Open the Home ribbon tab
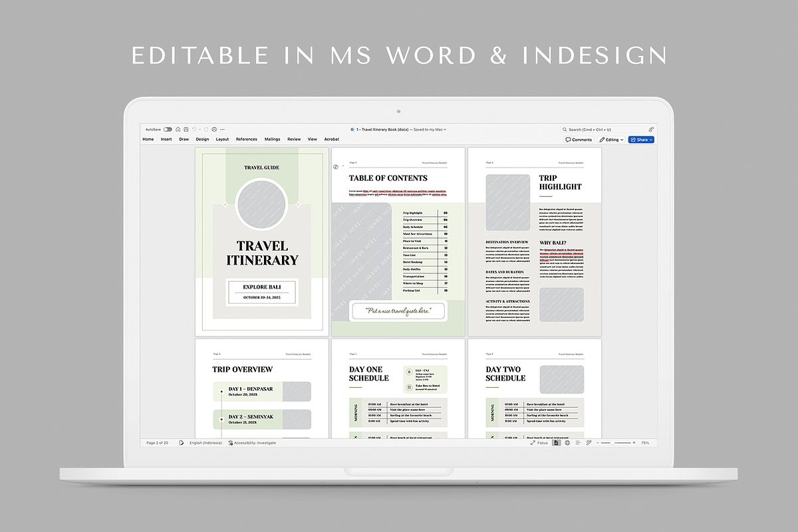The image size is (798, 532). pos(148,140)
